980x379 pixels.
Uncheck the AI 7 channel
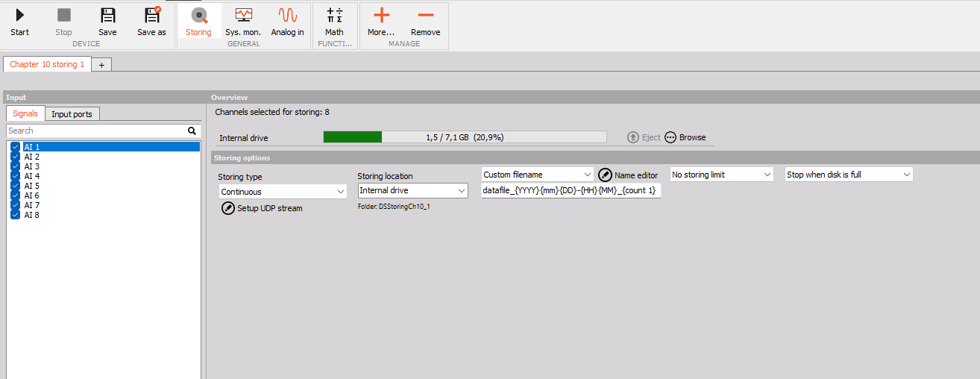15,205
